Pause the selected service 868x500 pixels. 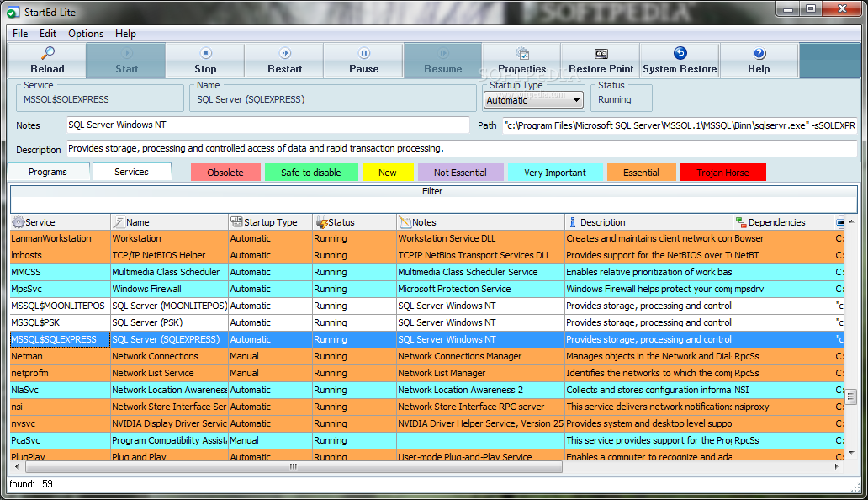tap(363, 61)
